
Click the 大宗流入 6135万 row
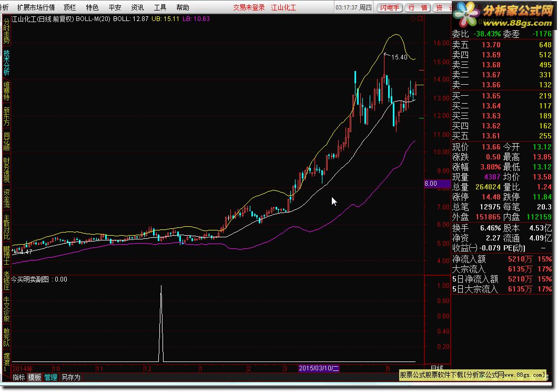(501, 269)
